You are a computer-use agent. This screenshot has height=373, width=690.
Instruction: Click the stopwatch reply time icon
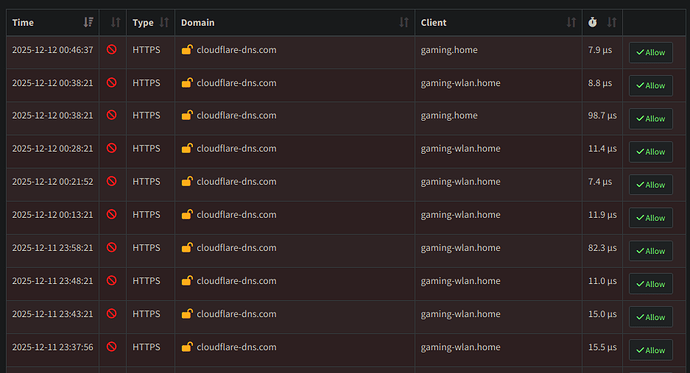(593, 22)
